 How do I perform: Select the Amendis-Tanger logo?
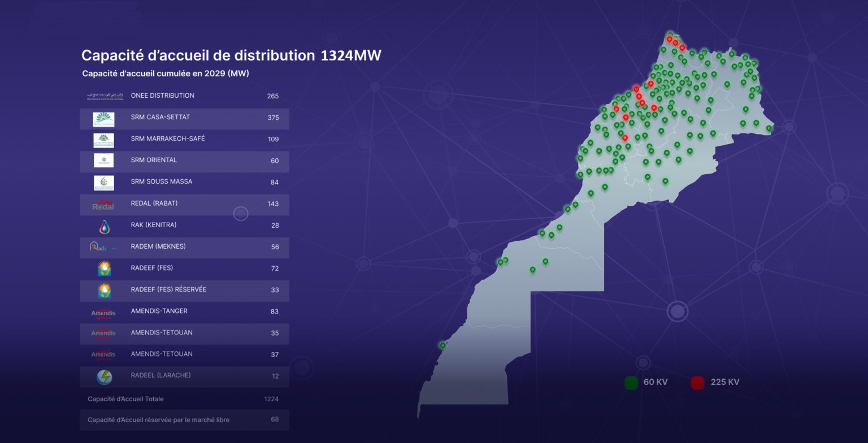103,312
